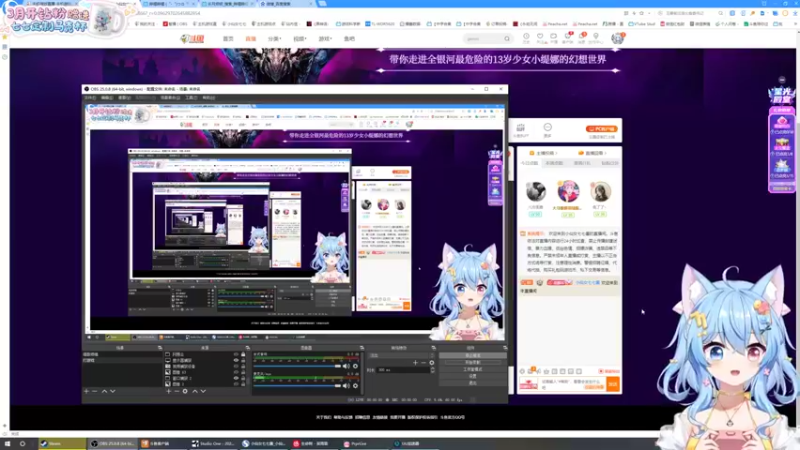Toggle lock on 窗口捕获 2 source
Viewport: 800px width, 450px height.
243,378
